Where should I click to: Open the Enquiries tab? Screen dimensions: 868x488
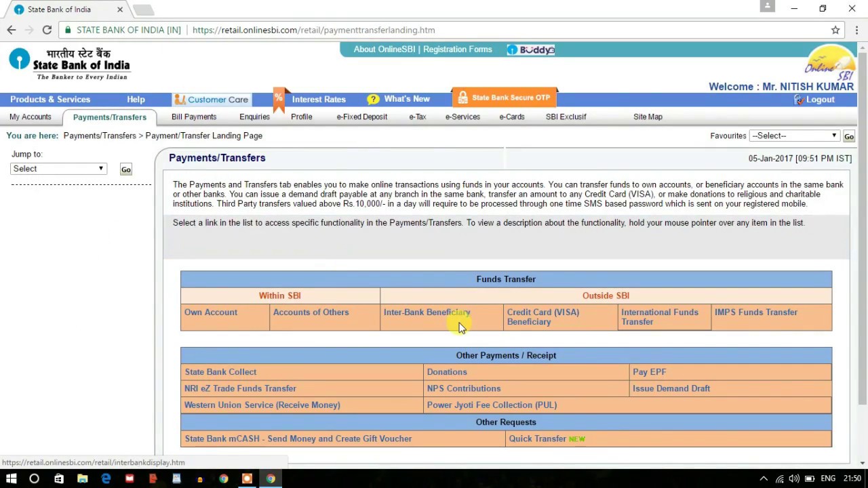[254, 117]
